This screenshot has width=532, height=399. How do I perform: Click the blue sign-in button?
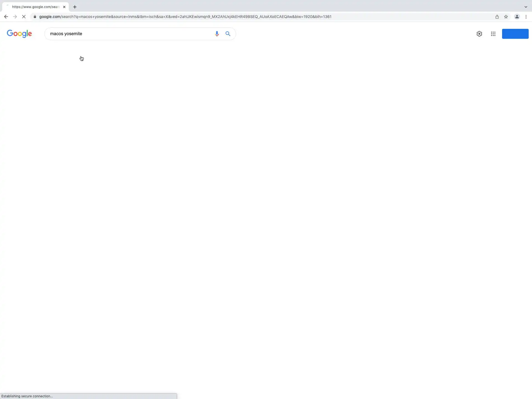515,34
